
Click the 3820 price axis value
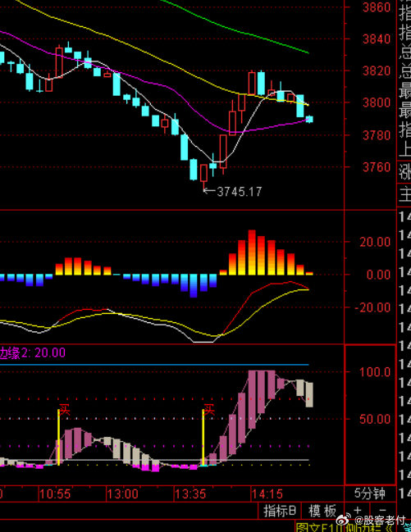[377, 71]
